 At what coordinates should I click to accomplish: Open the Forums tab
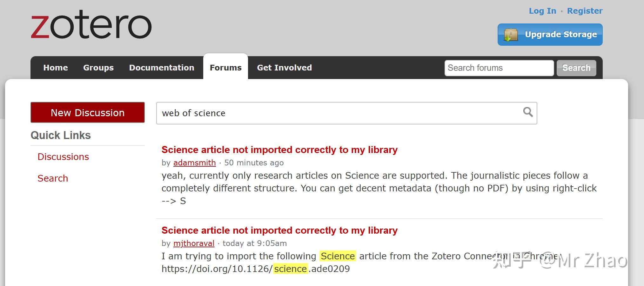[x=225, y=67]
